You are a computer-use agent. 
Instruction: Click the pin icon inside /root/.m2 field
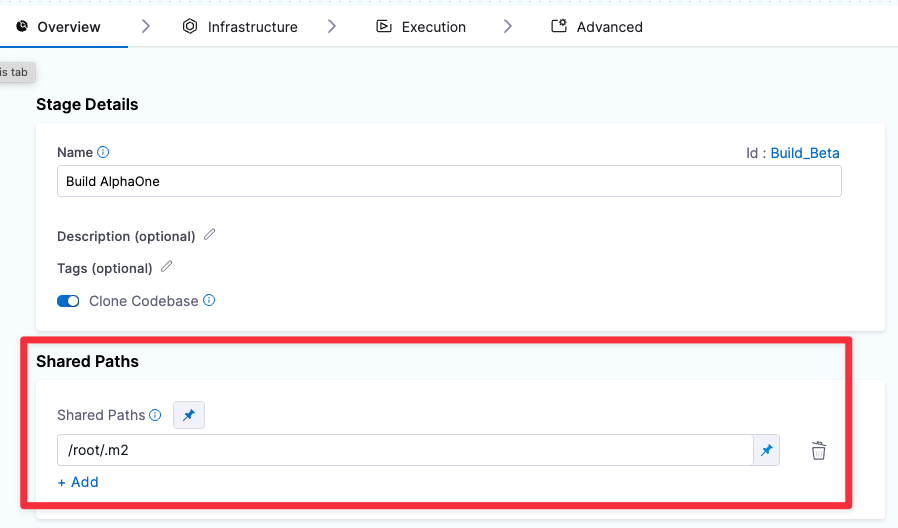click(x=766, y=451)
